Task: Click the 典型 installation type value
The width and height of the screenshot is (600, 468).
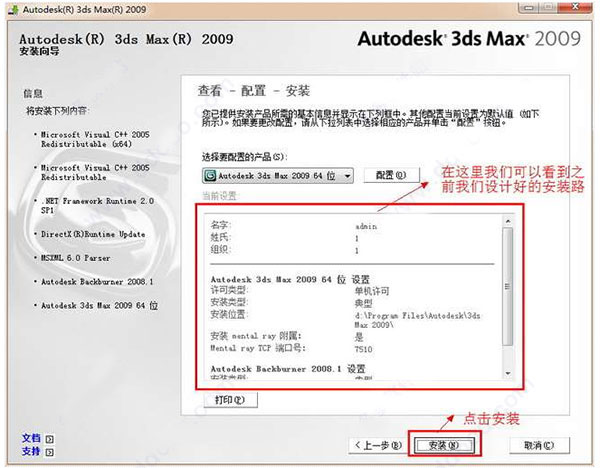Action: (364, 303)
